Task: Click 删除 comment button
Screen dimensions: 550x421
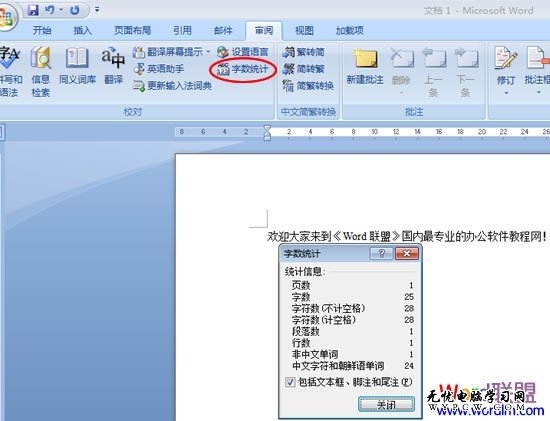Action: tap(401, 65)
